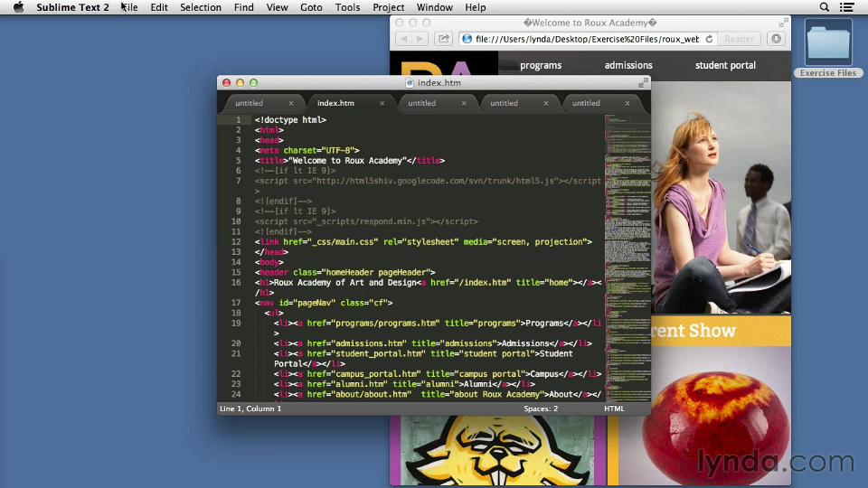Click the Safari address bar URL field
Screen dimensions: 868x488
pyautogui.click(x=587, y=39)
